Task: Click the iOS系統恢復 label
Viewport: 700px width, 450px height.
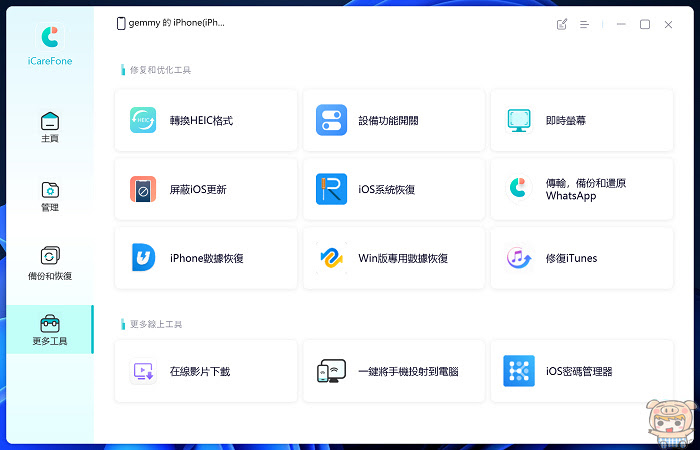Action: click(x=387, y=189)
